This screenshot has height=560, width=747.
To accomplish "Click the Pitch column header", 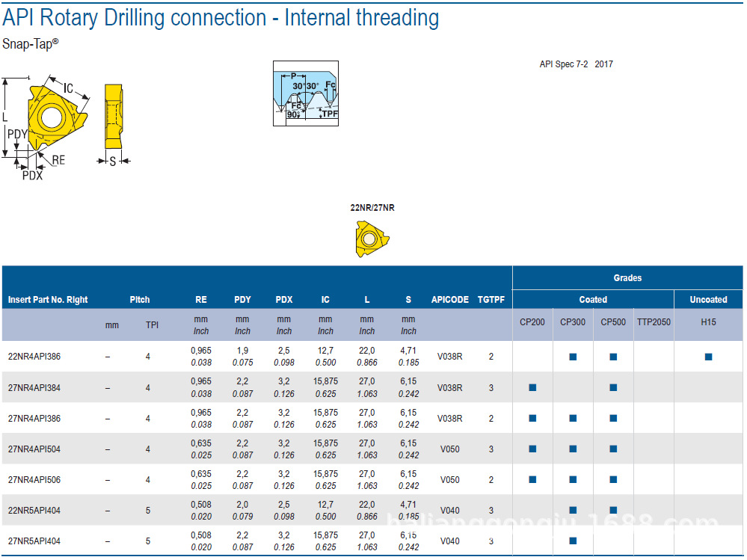I will click(x=140, y=300).
